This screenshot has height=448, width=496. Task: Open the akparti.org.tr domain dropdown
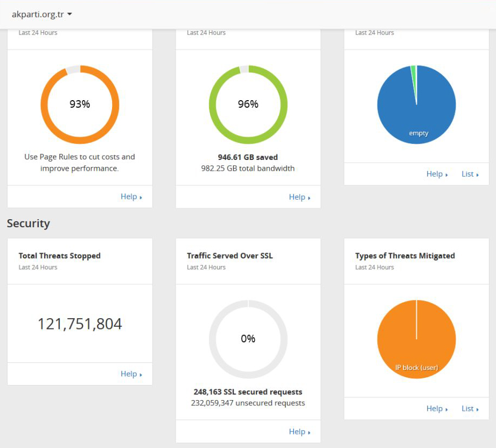[x=42, y=14]
